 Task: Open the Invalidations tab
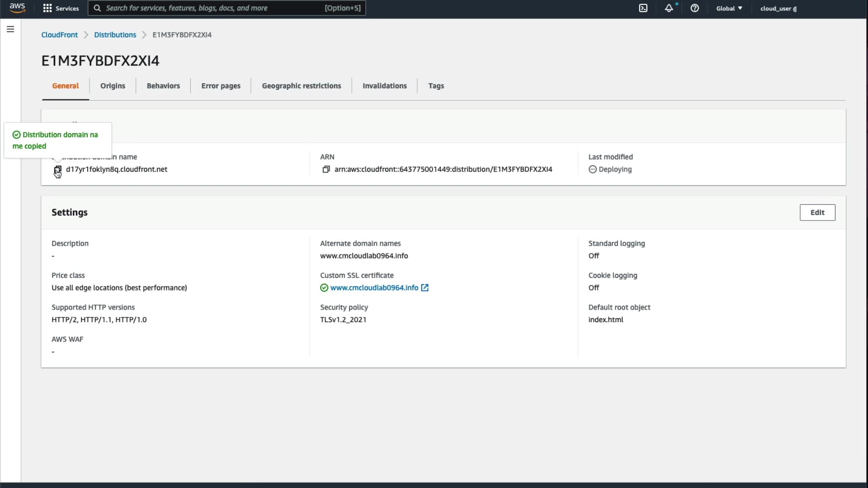[x=384, y=86]
